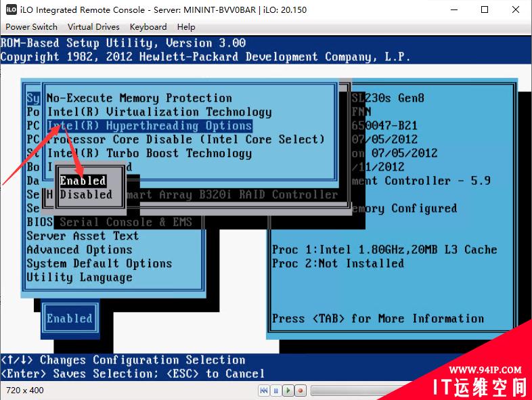532x400 pixels.
Task: Click Advanced Options menu entry
Action: 79,250
